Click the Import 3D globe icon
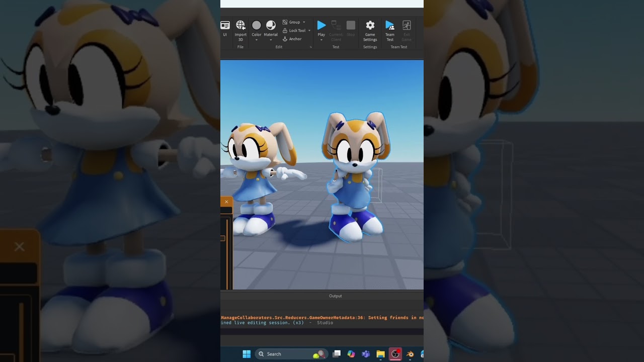The height and width of the screenshot is (362, 644). coord(240,25)
